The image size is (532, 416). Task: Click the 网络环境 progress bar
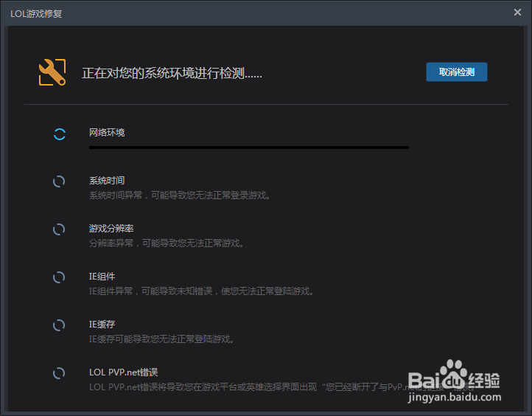249,148
